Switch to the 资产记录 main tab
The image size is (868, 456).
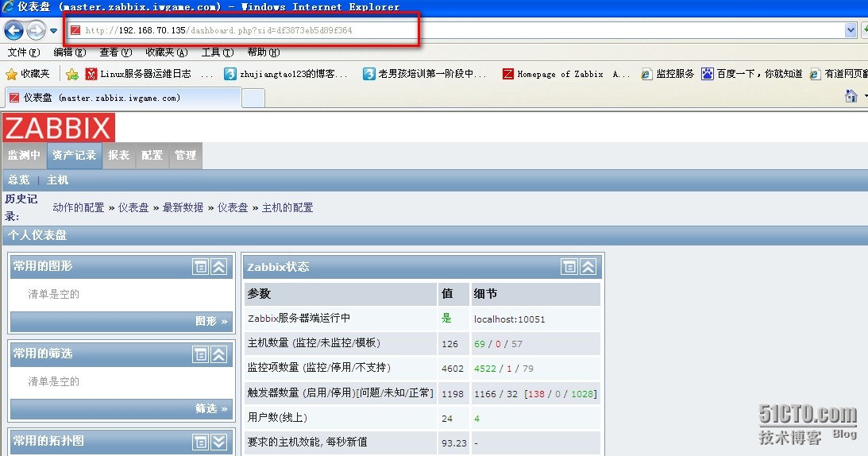pyautogui.click(x=74, y=155)
